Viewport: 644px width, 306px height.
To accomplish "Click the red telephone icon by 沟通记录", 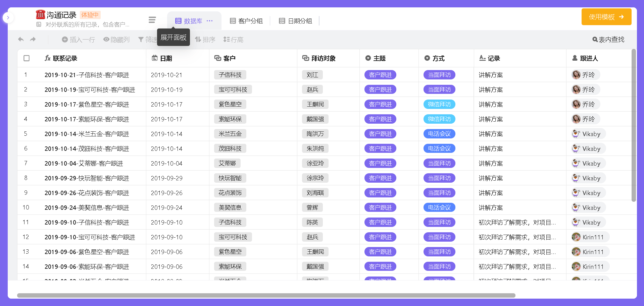I will pos(40,15).
